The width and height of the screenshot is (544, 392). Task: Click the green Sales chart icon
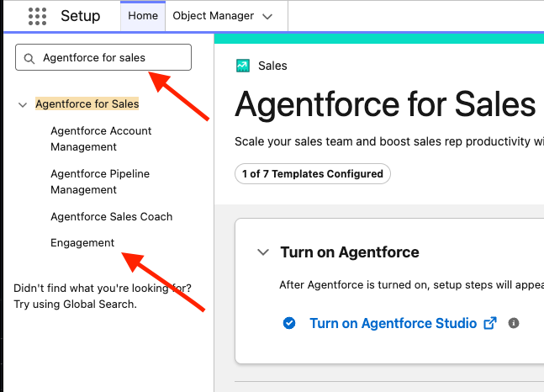coord(243,66)
